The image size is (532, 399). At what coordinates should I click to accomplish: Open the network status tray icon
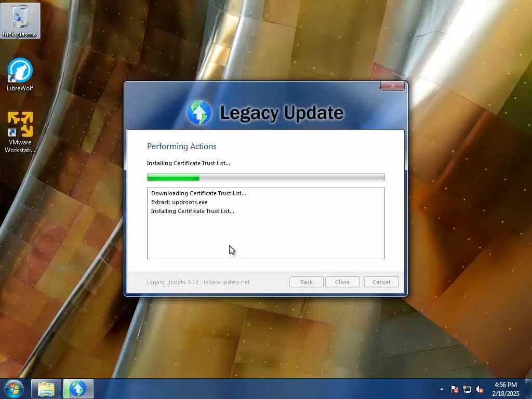pos(467,389)
